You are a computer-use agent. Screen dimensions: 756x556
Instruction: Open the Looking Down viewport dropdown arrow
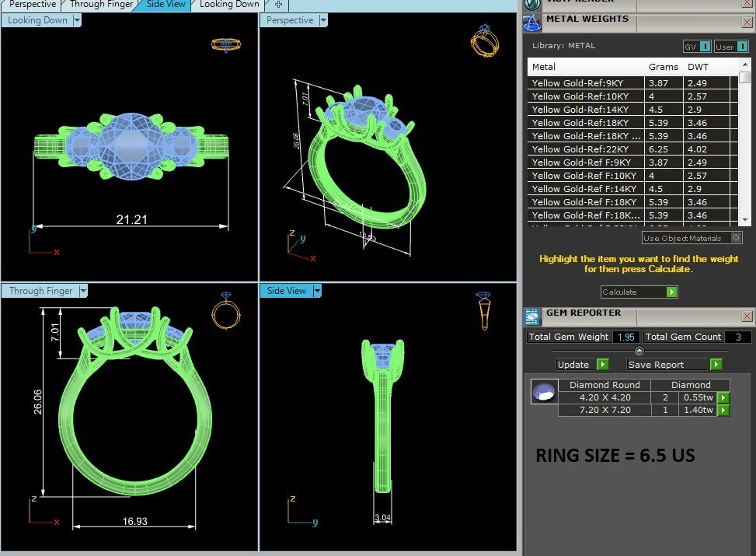click(77, 20)
